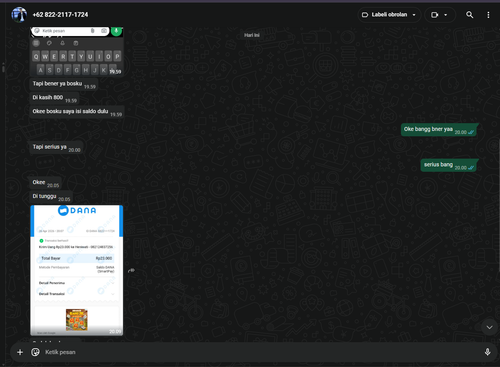Jump to latest messages with down arrow
The height and width of the screenshot is (367, 500).
tap(489, 327)
